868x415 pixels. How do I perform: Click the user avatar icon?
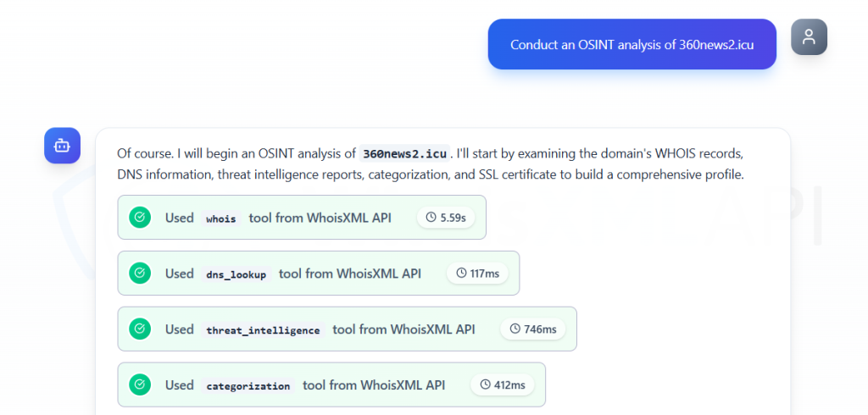click(809, 37)
